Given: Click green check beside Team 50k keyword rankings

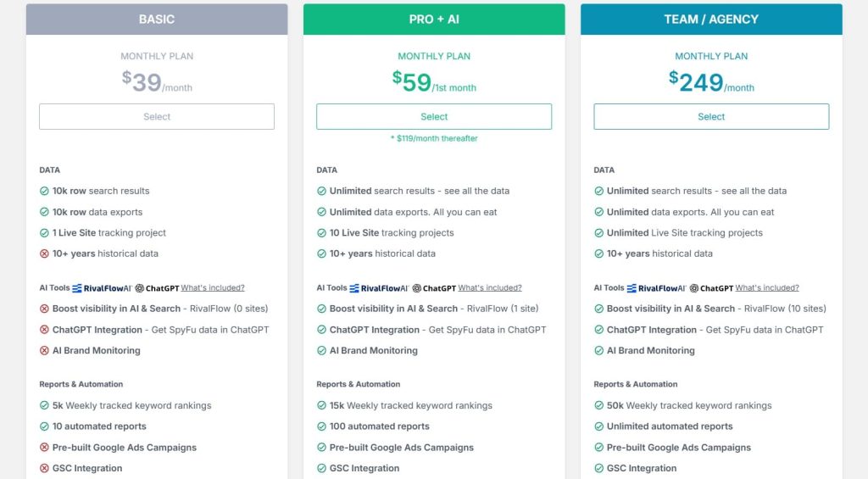Looking at the screenshot, I should tap(598, 405).
